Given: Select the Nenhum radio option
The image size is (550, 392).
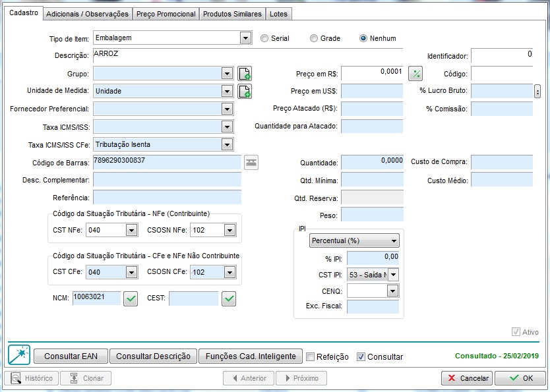Looking at the screenshot, I should click(363, 38).
